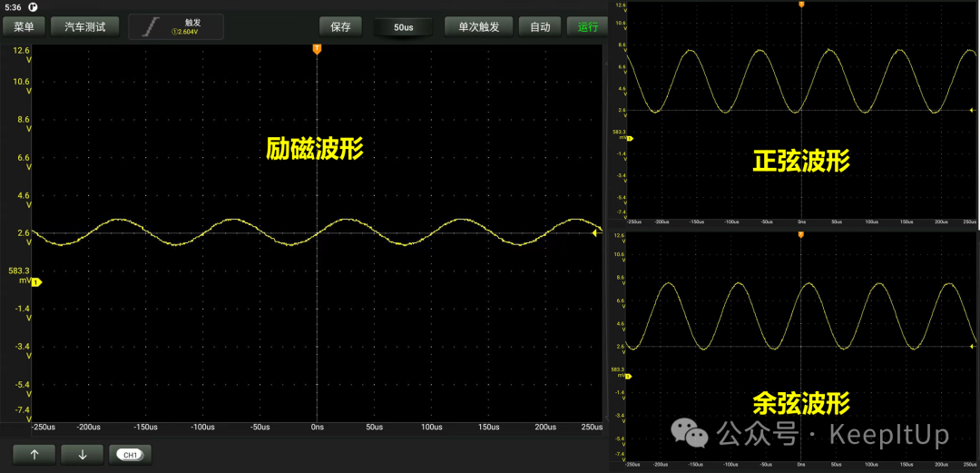Click the cosine panel trigger level arrow

click(973, 346)
